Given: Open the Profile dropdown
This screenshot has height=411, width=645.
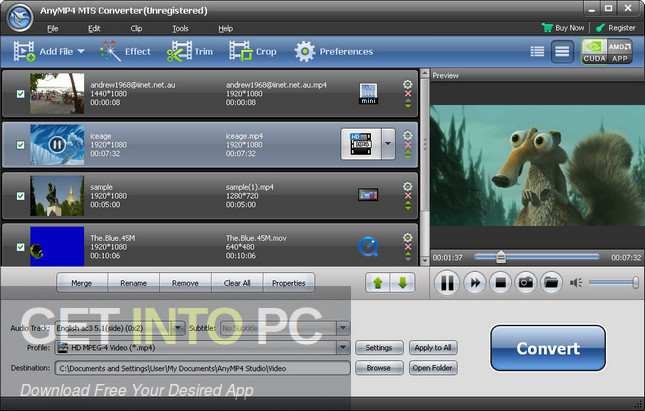Looking at the screenshot, I should pyautogui.click(x=343, y=348).
